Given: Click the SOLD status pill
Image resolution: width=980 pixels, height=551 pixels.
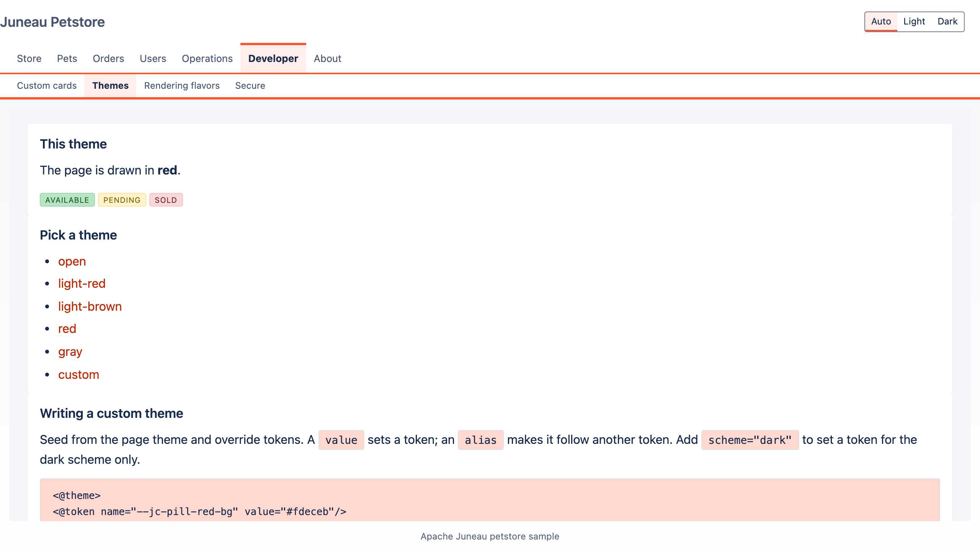Looking at the screenshot, I should (x=166, y=200).
